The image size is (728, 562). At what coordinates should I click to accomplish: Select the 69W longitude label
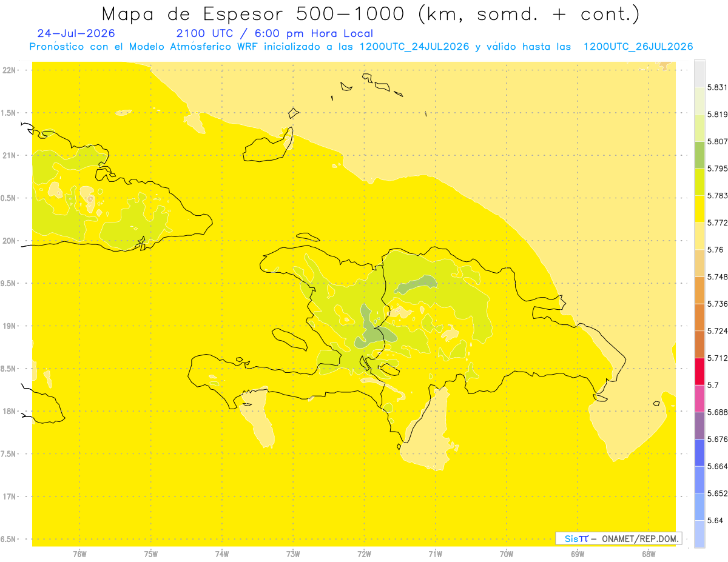click(x=578, y=554)
